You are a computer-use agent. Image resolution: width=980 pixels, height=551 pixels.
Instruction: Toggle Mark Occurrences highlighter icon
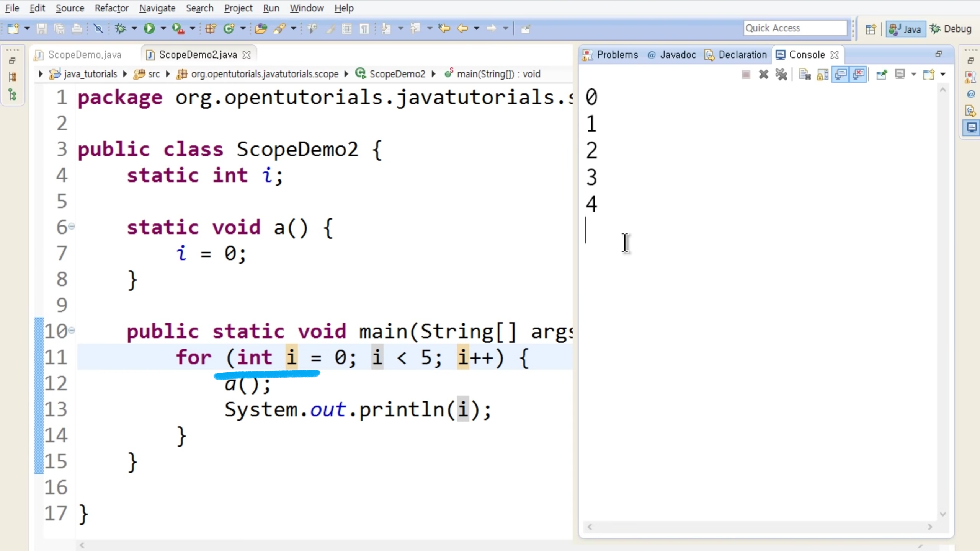coord(330,29)
